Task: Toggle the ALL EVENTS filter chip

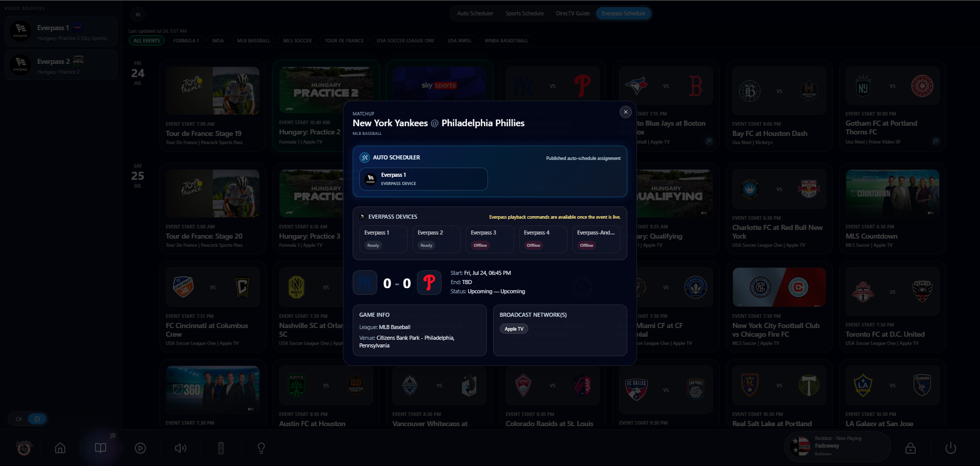Action: click(x=146, y=41)
